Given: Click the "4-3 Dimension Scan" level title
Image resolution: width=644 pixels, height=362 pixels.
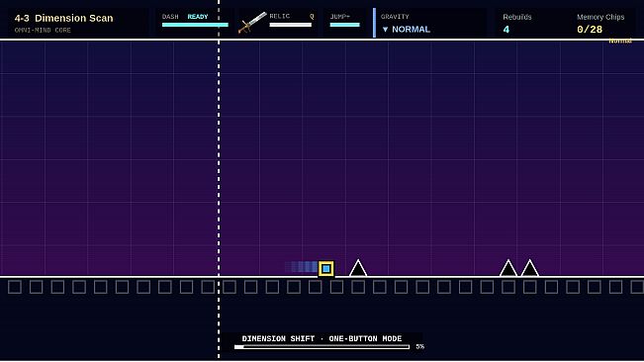Looking at the screenshot, I should (63, 18).
